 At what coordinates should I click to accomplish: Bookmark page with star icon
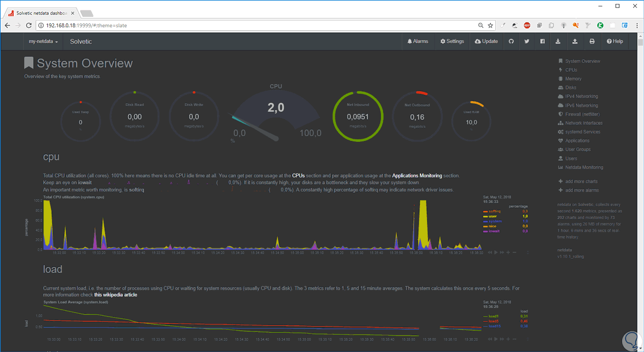coord(490,25)
